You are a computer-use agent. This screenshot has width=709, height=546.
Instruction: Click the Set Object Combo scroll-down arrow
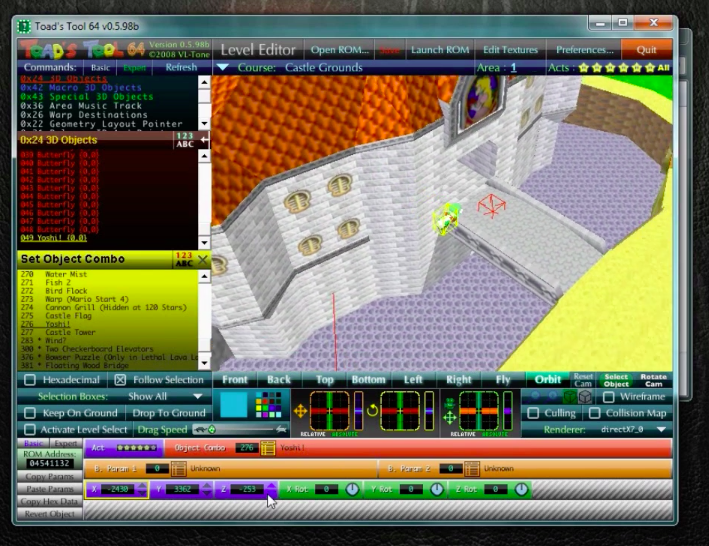coord(204,363)
